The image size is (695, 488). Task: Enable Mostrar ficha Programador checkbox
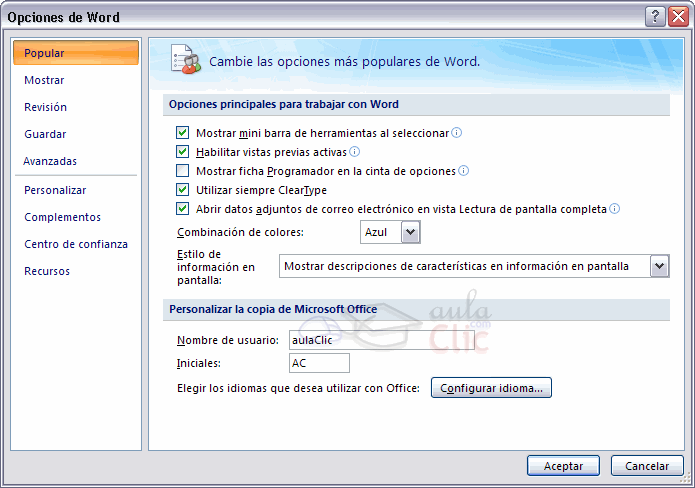point(182,171)
